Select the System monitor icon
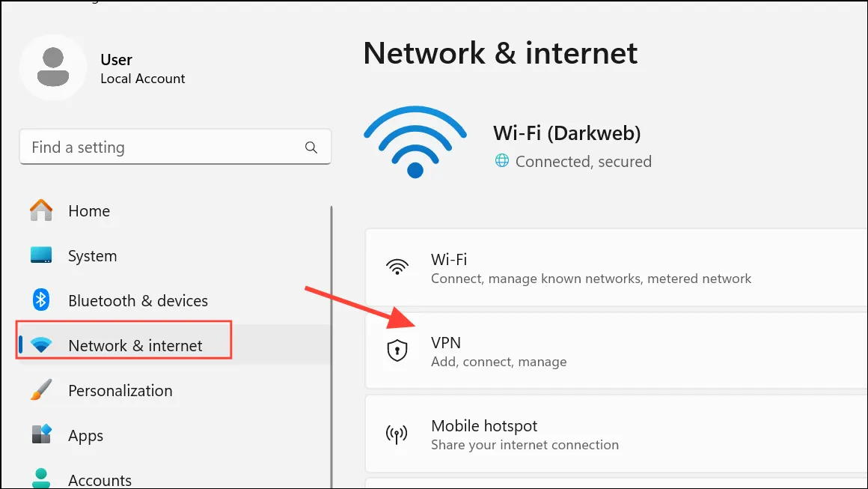The height and width of the screenshot is (489, 868). 41,255
